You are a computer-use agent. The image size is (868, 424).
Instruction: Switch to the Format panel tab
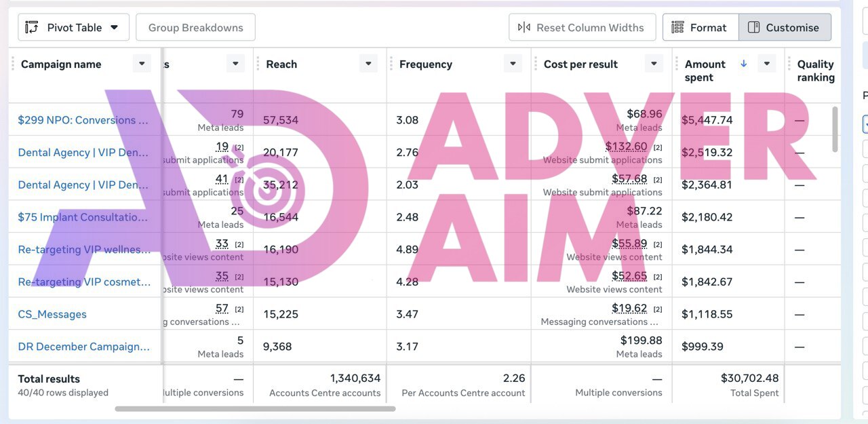click(700, 28)
